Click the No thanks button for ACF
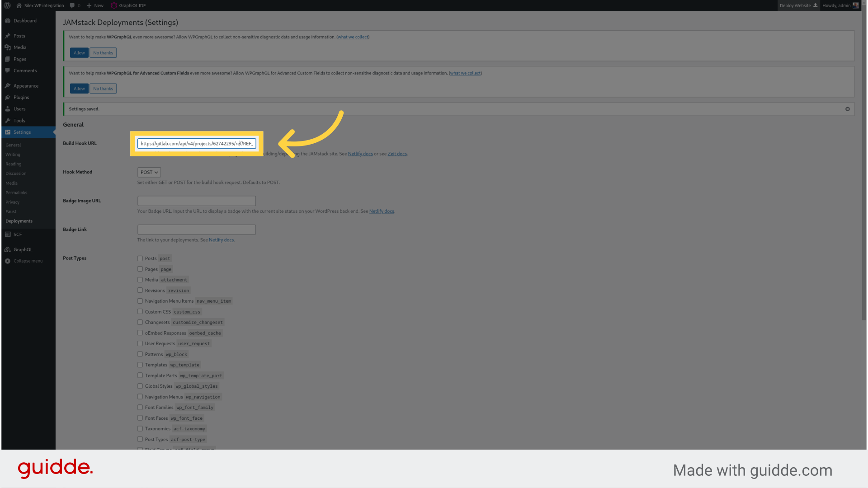This screenshot has height=488, width=868. [103, 88]
